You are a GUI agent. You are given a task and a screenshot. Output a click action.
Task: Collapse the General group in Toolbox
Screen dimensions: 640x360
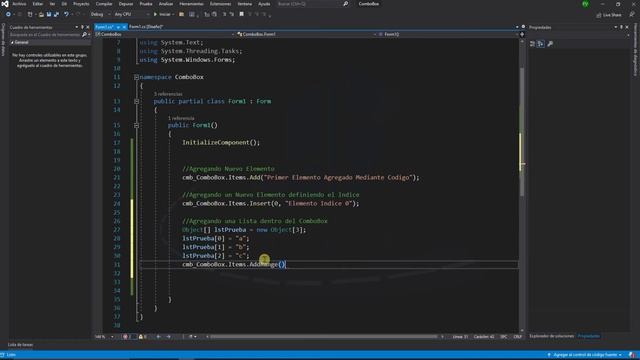point(12,42)
